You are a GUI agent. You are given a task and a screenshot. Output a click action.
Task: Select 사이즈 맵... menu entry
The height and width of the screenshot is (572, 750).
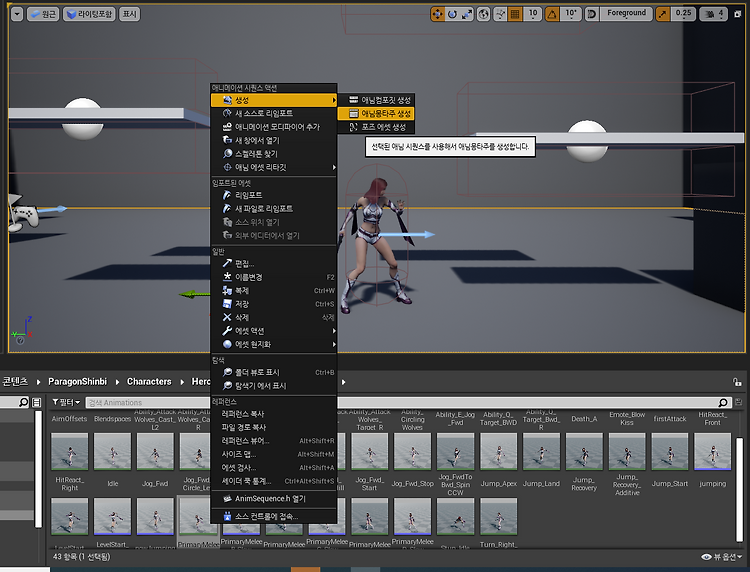[x=274, y=454]
